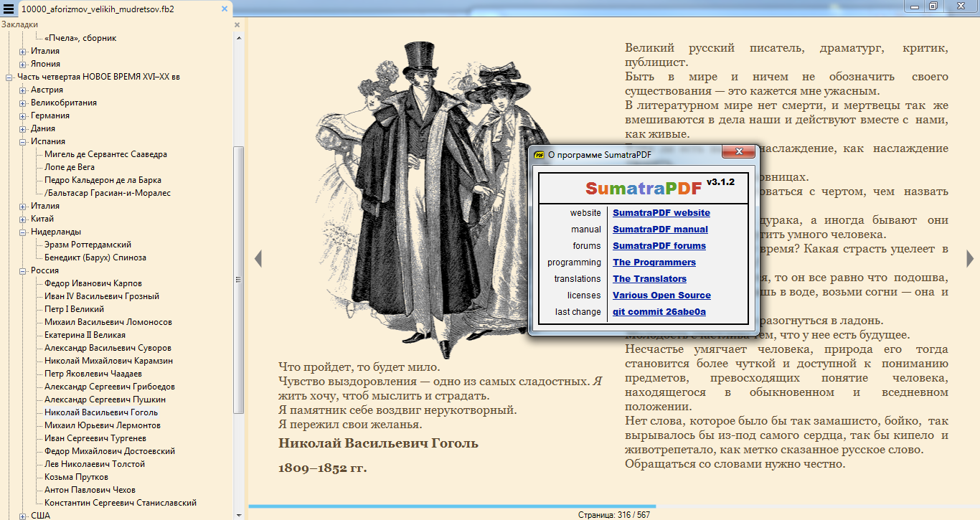Close the document tab 10000_aforizmov_velikih_mudretsov.fb2
This screenshot has width=980, height=520.
coord(225,9)
